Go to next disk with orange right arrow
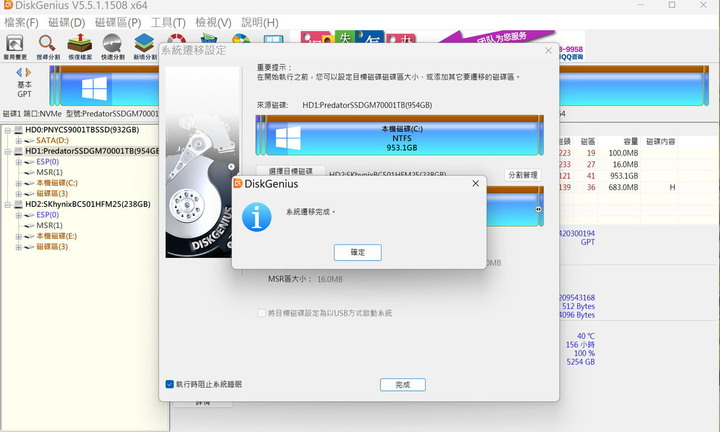 (28, 73)
